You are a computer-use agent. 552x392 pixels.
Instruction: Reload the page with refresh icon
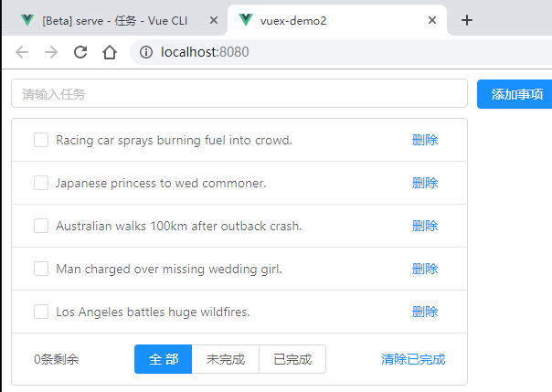point(80,52)
